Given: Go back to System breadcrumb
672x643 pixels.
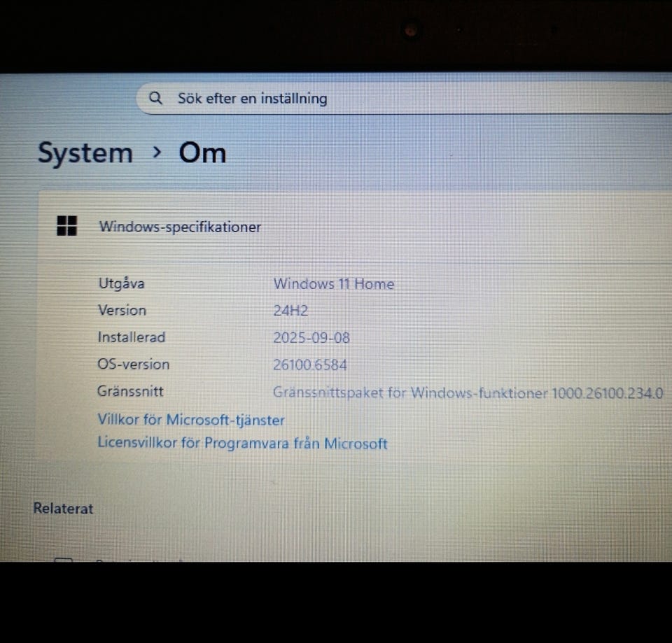Looking at the screenshot, I should [85, 153].
